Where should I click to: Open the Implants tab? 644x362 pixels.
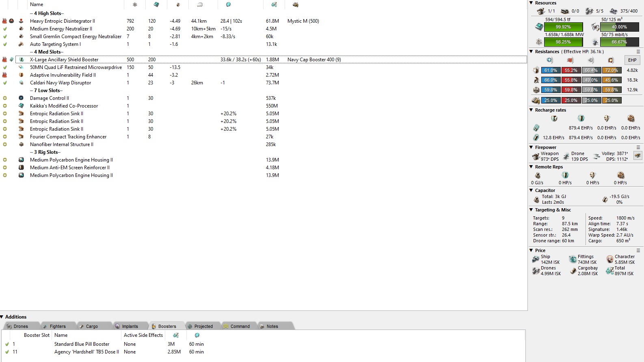coord(130,326)
